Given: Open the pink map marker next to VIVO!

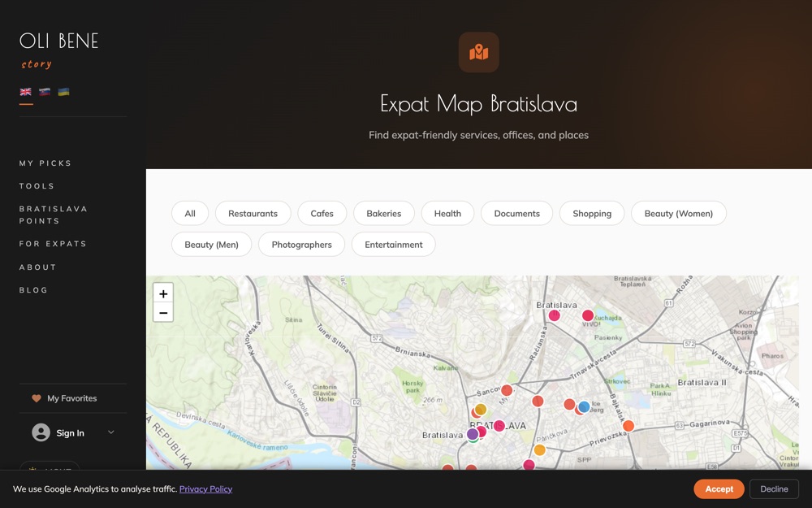Looking at the screenshot, I should click(588, 315).
